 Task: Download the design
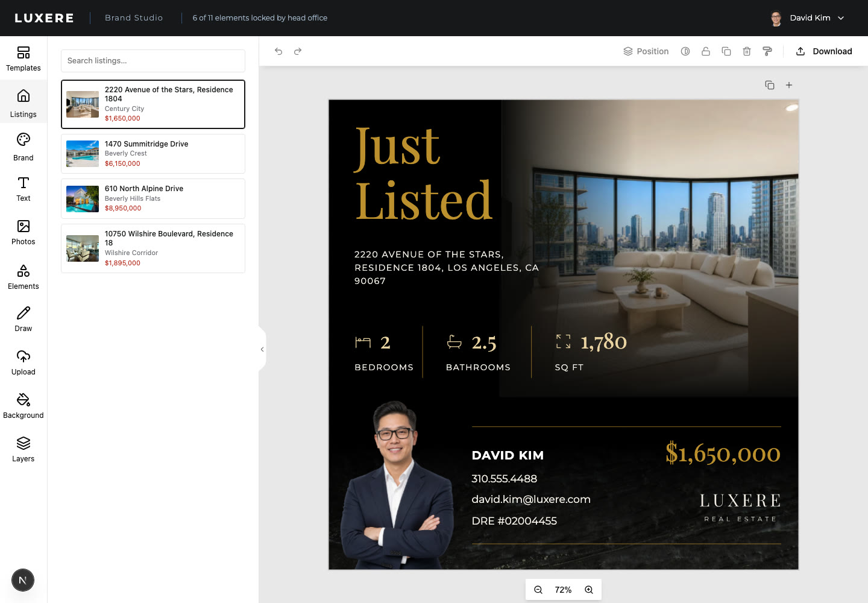[x=824, y=51]
